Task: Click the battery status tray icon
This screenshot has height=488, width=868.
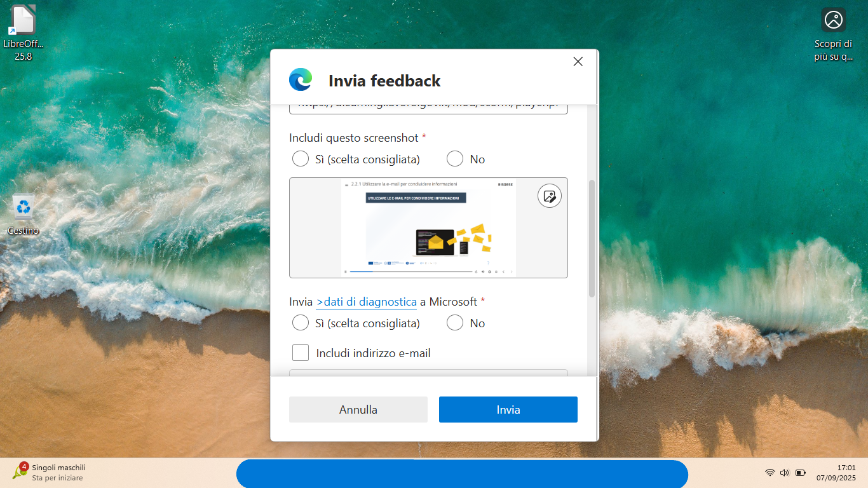Action: click(801, 473)
